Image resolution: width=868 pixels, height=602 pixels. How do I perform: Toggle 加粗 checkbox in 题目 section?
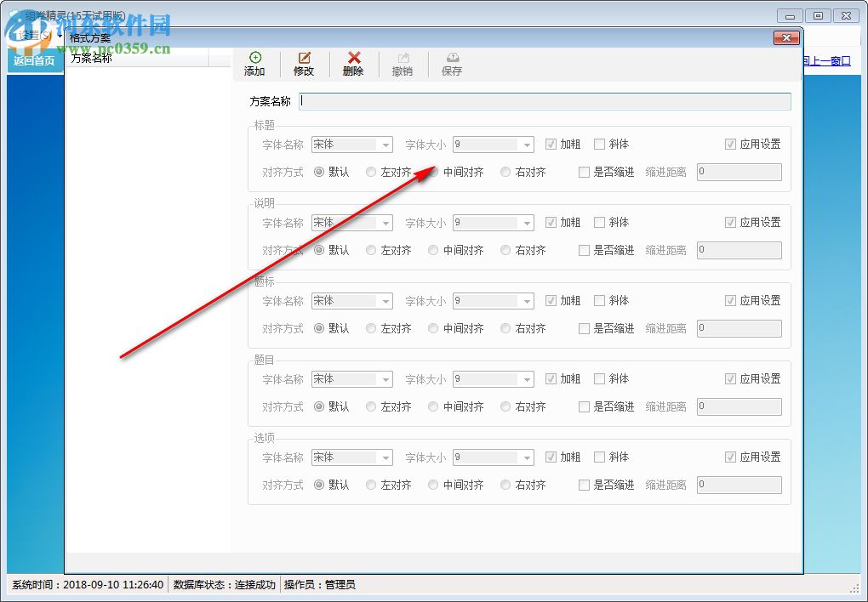(x=551, y=379)
